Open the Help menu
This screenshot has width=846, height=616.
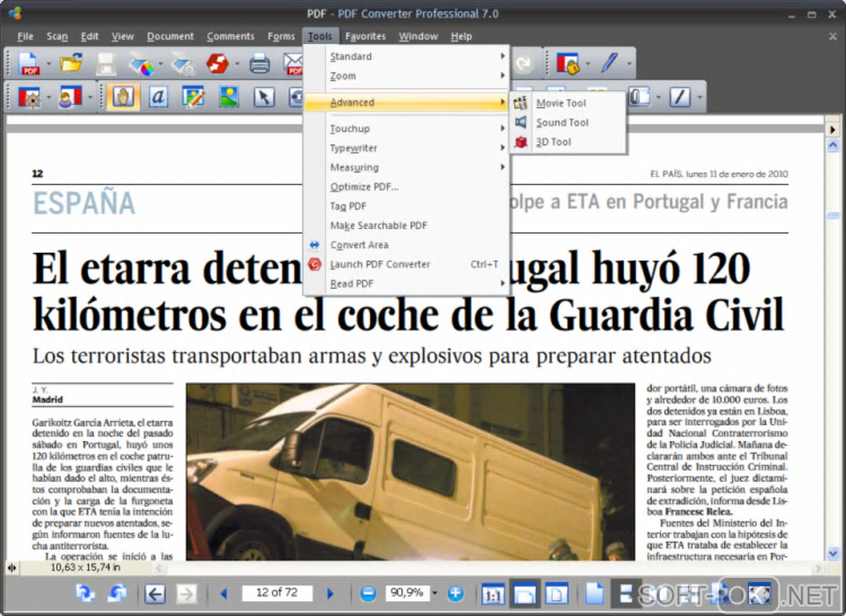coord(461,36)
